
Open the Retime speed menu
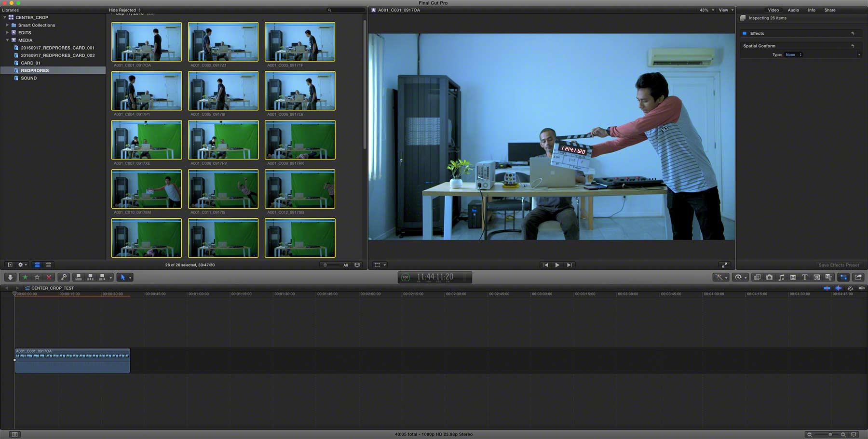pyautogui.click(x=740, y=277)
